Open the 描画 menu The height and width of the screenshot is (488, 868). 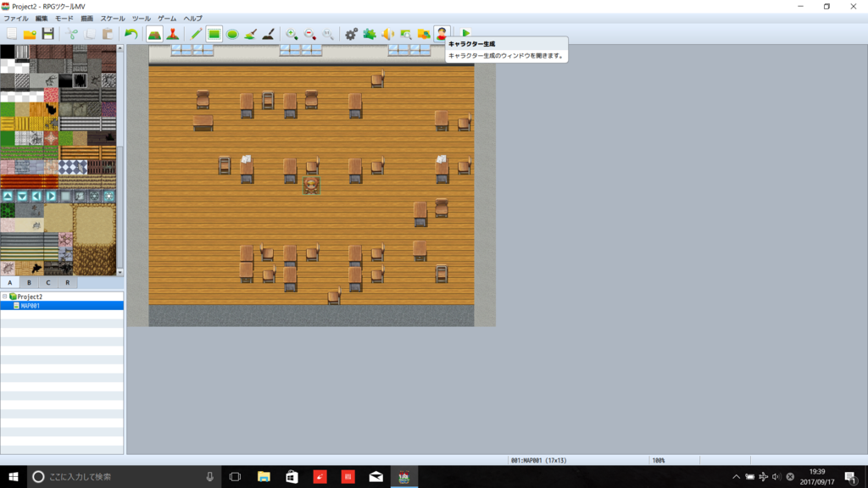click(87, 19)
